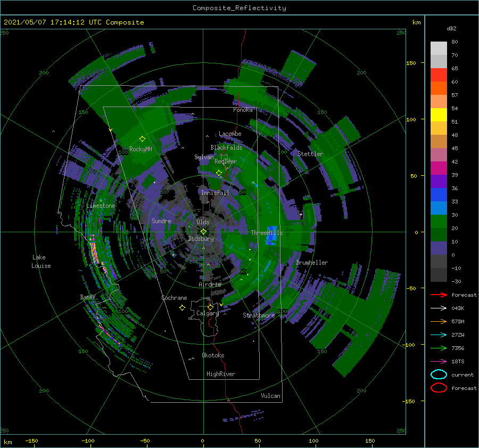
Task: Click the Okotoks city label
Action: pyautogui.click(x=213, y=355)
